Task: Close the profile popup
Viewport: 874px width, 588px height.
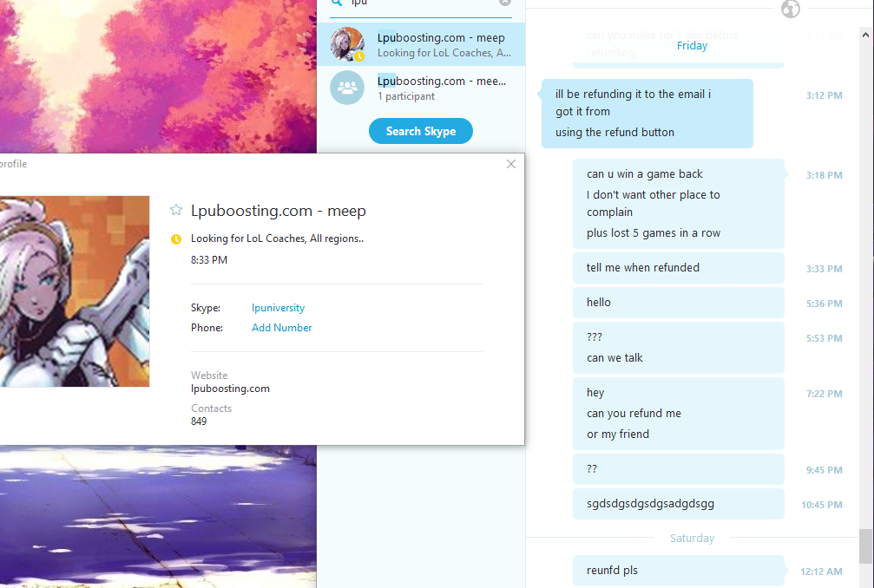Action: (511, 164)
